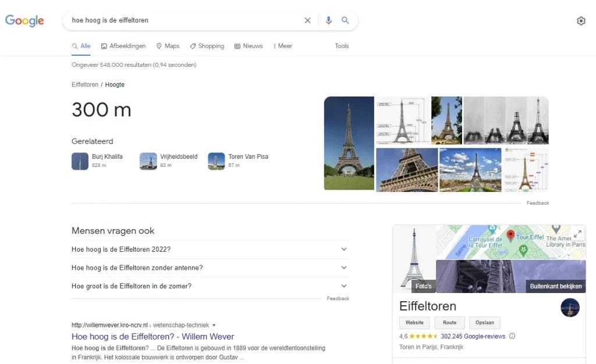The image size is (596, 364).
Task: Clear the search box with X icon
Action: [307, 20]
